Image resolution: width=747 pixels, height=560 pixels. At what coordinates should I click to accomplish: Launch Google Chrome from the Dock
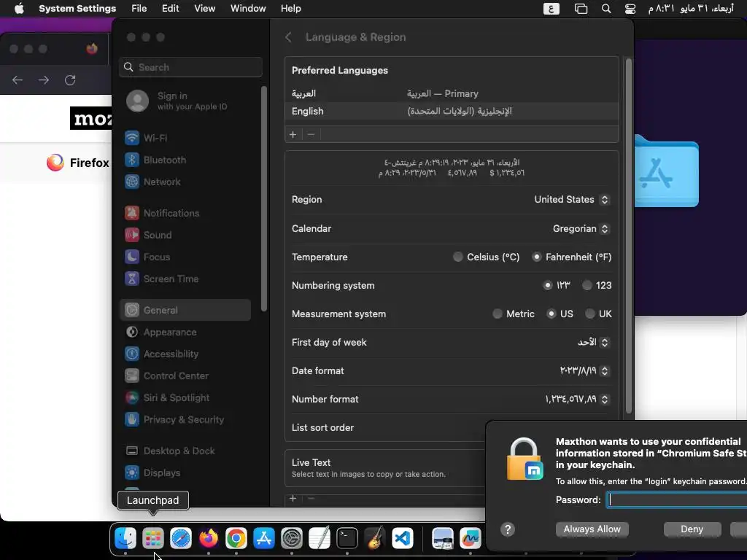tap(236, 539)
